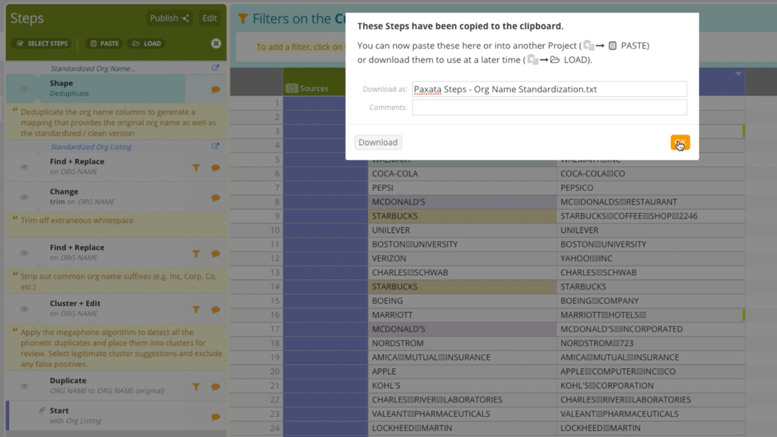Click the PASTE button in the Steps toolbar
This screenshot has width=777, height=437.
coord(105,44)
